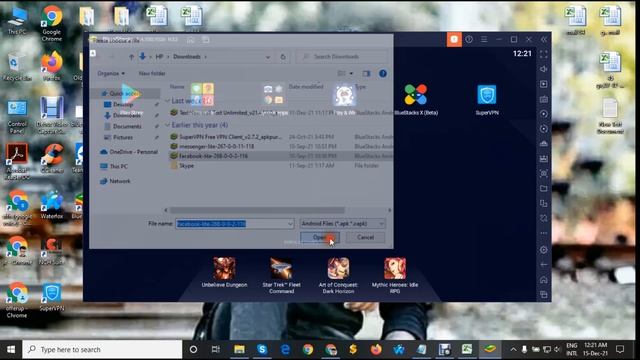The image size is (640, 360).
Task: Click the HP breadcrumb in address bar
Action: pyautogui.click(x=159, y=57)
